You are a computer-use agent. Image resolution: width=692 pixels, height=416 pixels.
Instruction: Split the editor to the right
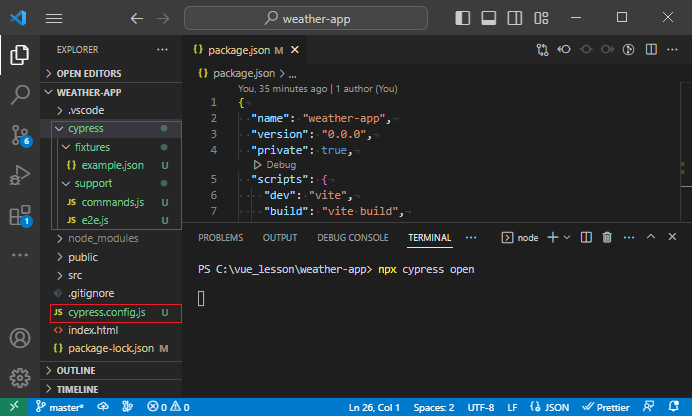(x=651, y=49)
